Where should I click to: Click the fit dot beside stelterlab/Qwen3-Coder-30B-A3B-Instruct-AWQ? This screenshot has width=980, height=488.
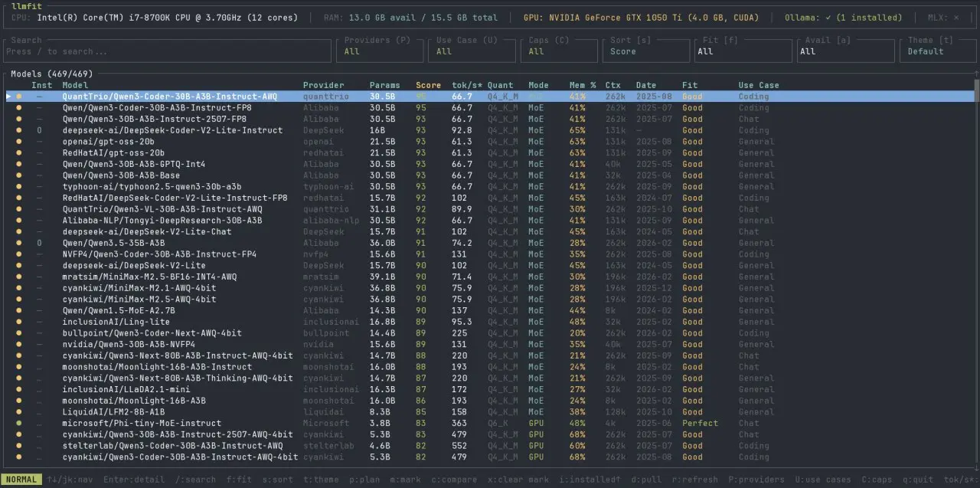click(19, 446)
